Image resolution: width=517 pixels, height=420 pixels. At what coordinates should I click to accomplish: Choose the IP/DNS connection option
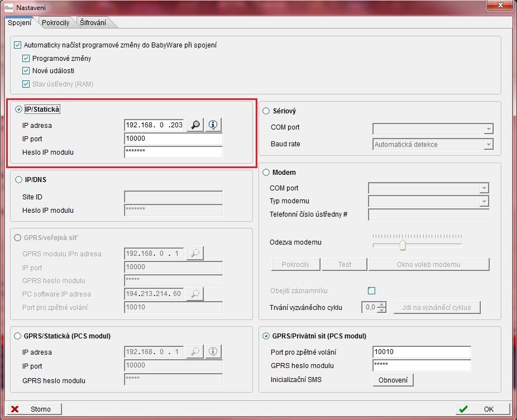pos(19,179)
